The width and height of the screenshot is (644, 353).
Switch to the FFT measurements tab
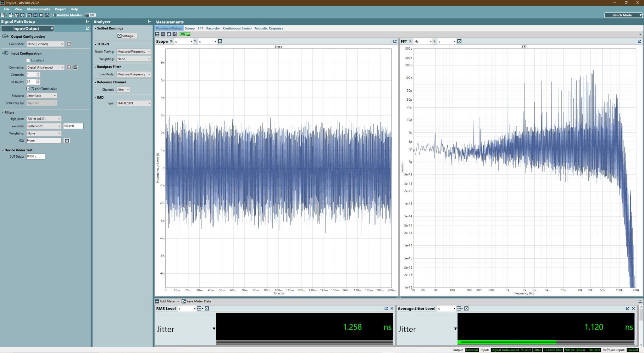click(x=200, y=28)
